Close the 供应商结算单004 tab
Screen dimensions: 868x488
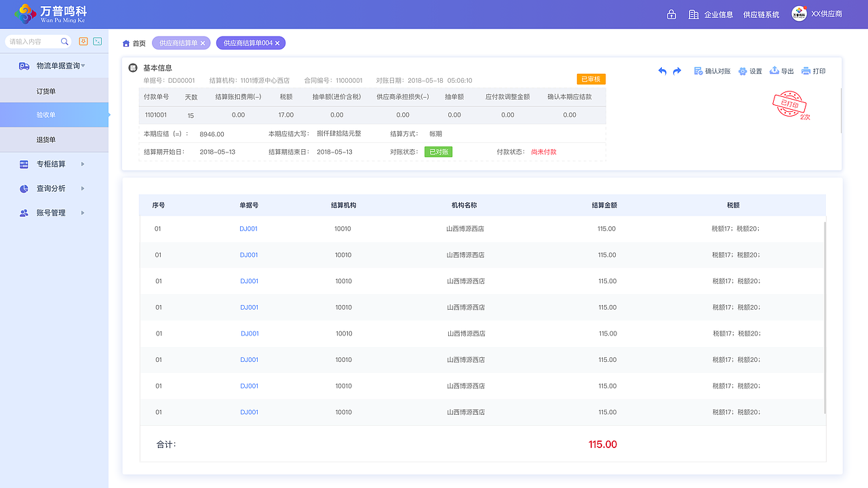coord(277,43)
